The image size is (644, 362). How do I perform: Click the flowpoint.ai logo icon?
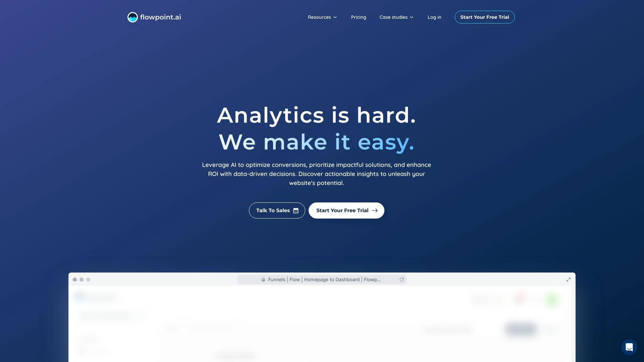click(132, 17)
